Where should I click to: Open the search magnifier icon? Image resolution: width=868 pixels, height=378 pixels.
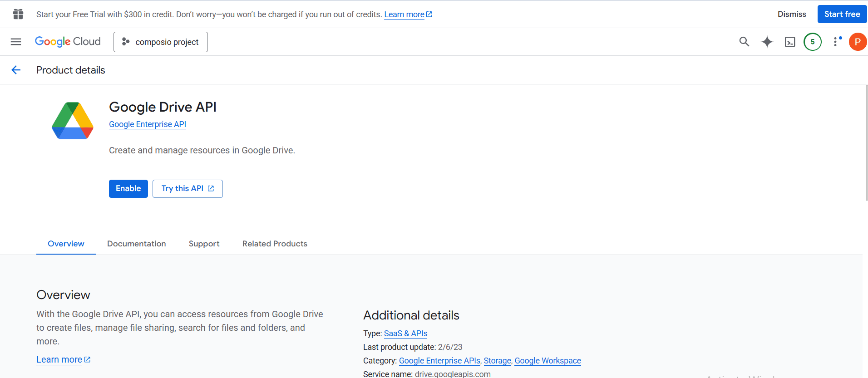pyautogui.click(x=744, y=42)
